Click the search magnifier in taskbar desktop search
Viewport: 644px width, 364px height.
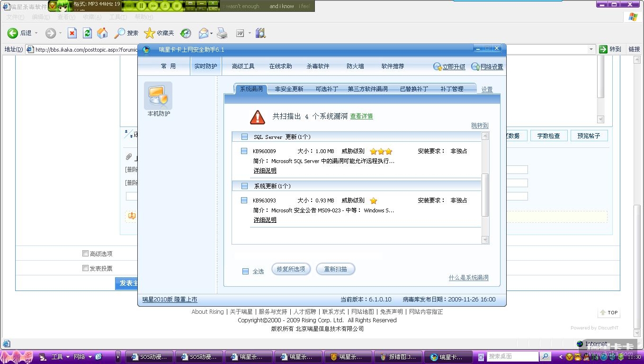pos(545,356)
